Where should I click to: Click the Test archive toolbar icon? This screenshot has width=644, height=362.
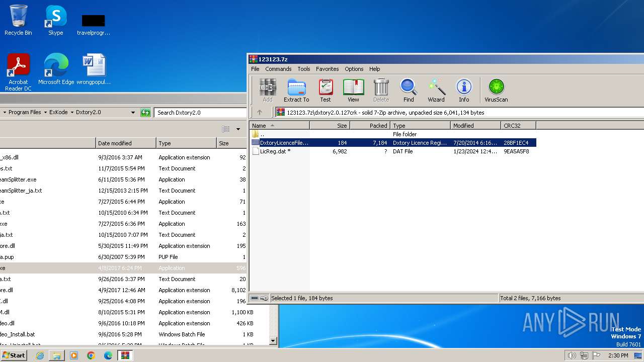(x=326, y=90)
